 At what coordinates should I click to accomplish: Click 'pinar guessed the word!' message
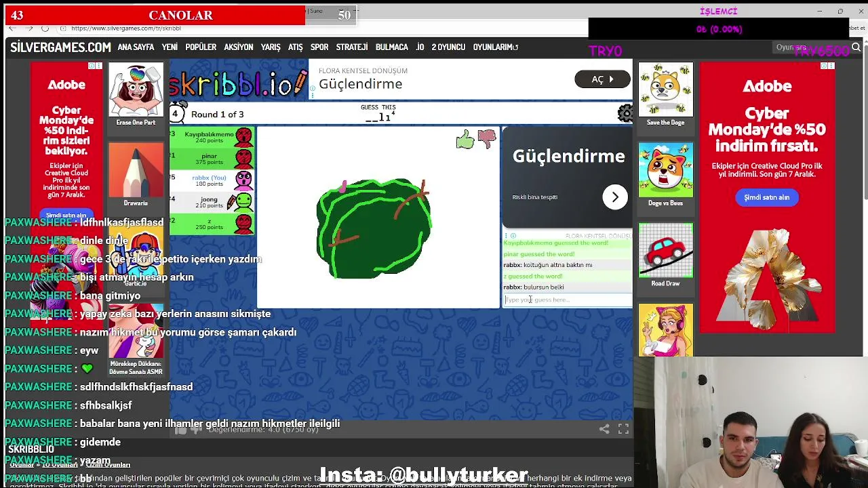click(x=538, y=254)
